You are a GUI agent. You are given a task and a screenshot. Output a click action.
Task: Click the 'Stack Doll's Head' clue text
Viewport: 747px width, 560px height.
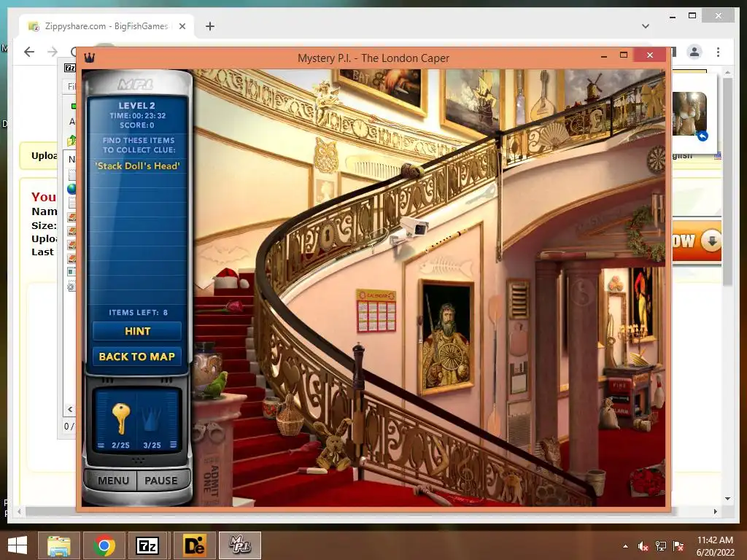[138, 166]
